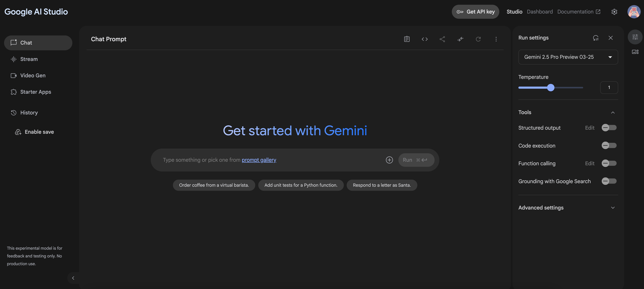Toggle Function calling switch
644x289 pixels.
coord(609,163)
